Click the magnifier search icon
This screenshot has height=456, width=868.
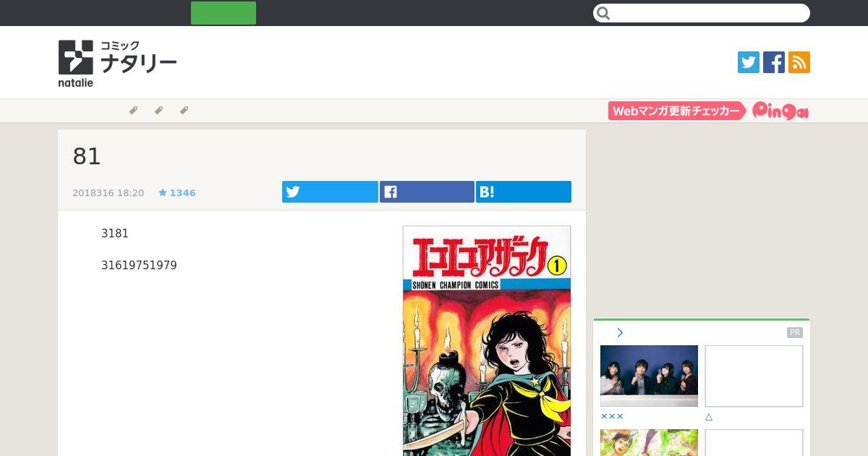click(604, 13)
